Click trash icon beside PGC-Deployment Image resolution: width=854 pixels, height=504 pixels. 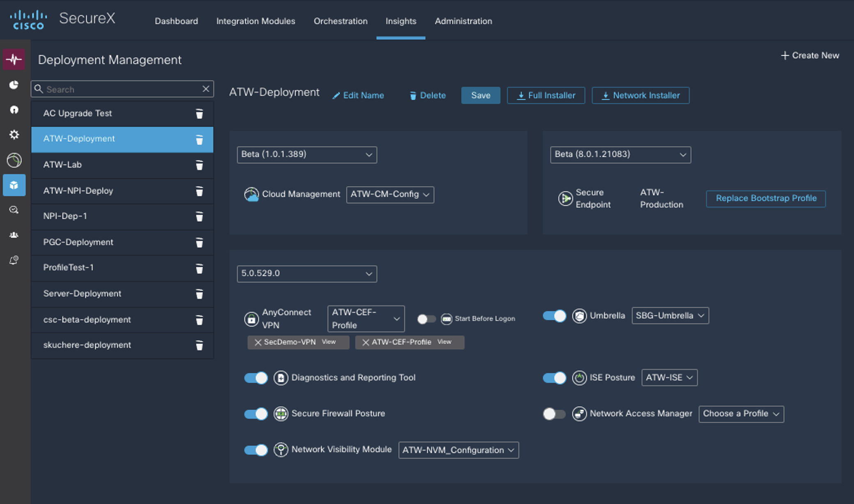pyautogui.click(x=199, y=243)
